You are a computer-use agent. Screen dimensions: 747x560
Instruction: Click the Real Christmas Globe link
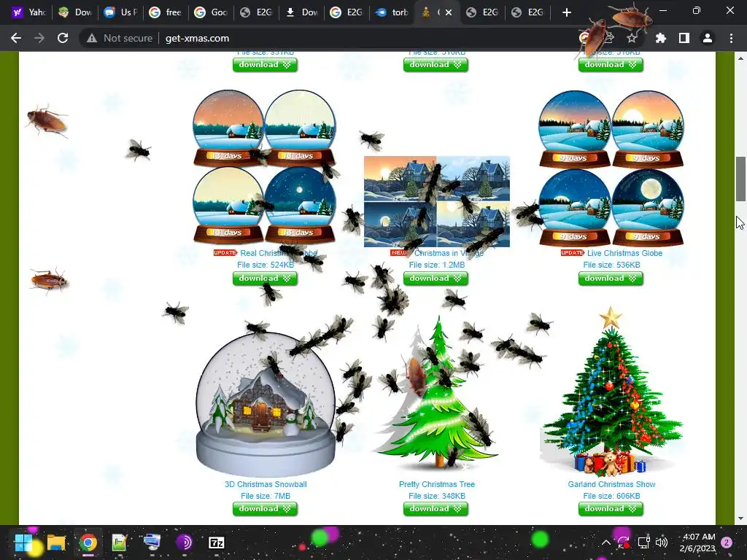[278, 253]
